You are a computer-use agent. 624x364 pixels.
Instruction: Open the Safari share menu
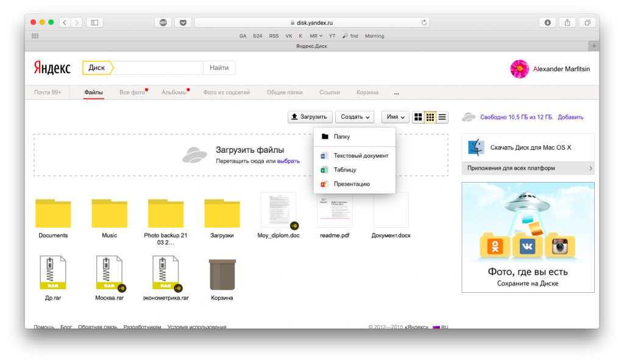tap(567, 23)
